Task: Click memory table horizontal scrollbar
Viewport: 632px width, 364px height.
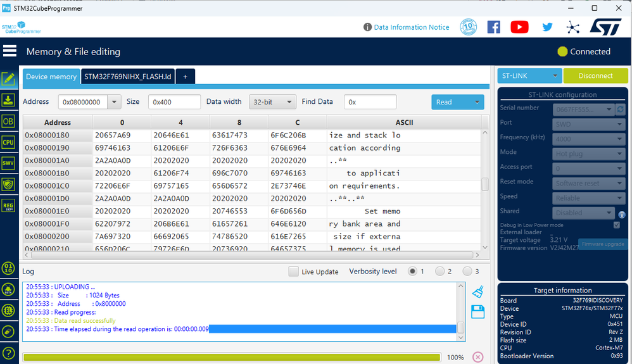Action: (x=252, y=255)
